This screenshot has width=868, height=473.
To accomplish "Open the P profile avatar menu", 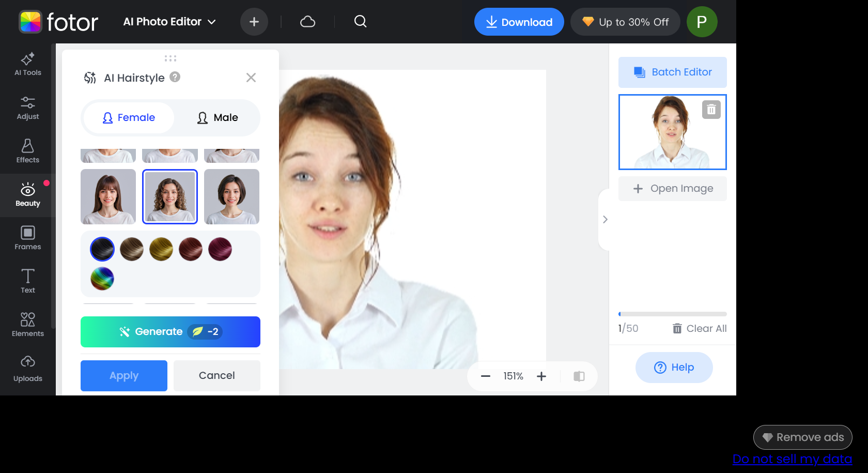I will 702,22.
